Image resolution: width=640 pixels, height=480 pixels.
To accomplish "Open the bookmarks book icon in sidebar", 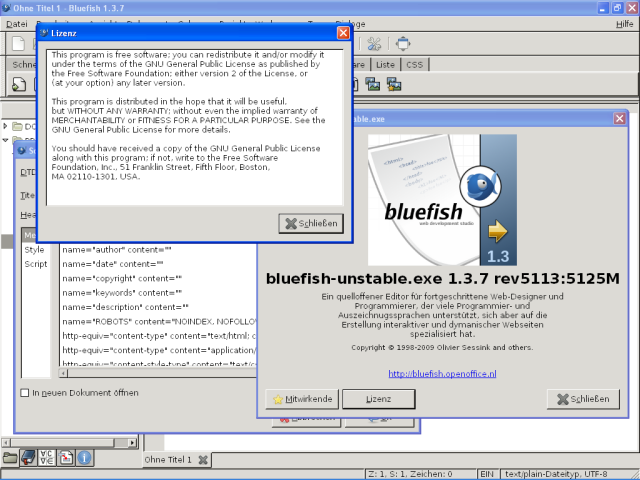I will (28, 458).
